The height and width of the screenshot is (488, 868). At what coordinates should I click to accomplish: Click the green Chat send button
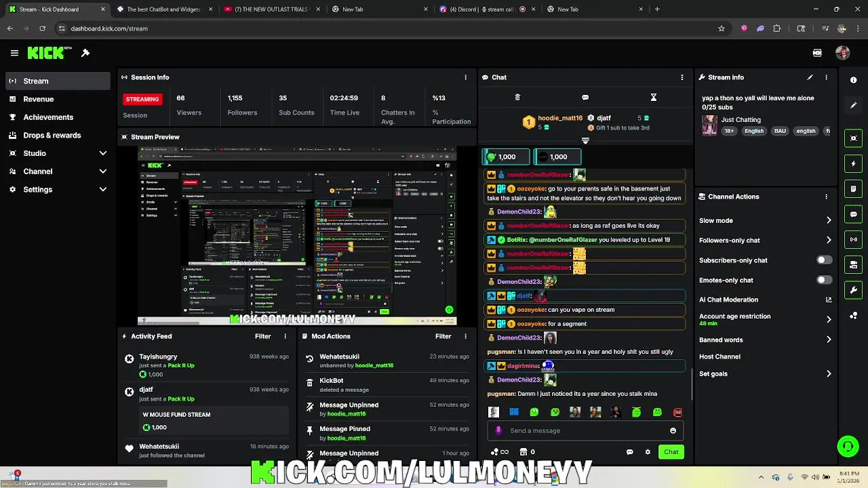pyautogui.click(x=671, y=452)
